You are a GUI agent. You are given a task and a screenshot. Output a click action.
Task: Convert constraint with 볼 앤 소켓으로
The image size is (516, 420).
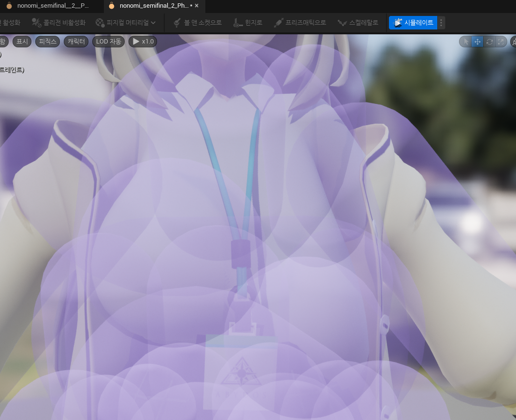(x=198, y=23)
